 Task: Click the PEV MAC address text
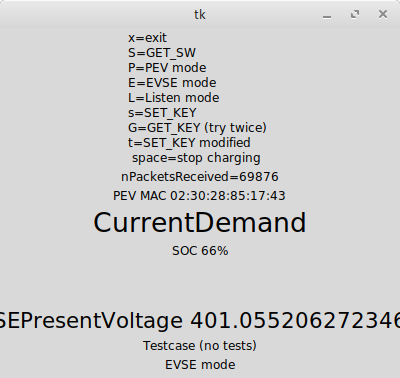(199, 196)
